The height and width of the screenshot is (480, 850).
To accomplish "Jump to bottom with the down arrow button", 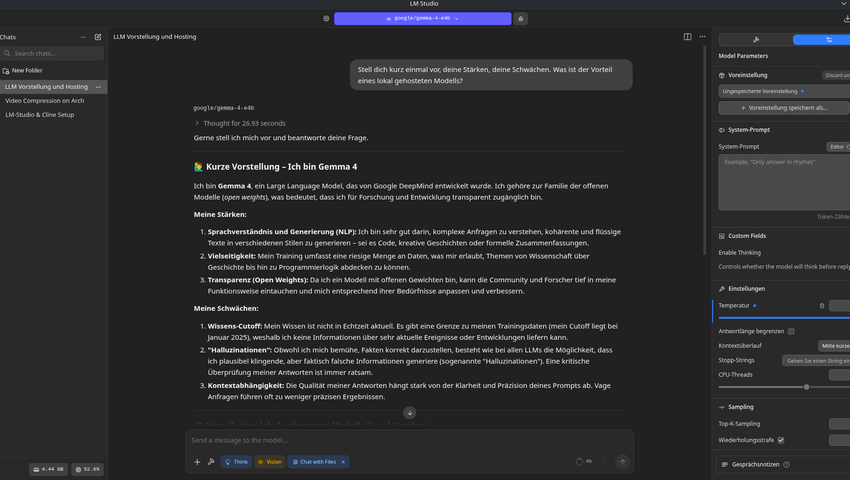I will pos(410,413).
